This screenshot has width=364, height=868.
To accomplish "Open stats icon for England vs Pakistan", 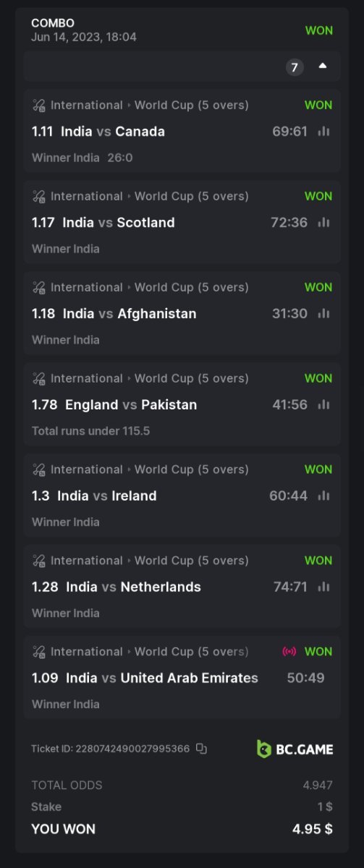I will click(x=323, y=404).
